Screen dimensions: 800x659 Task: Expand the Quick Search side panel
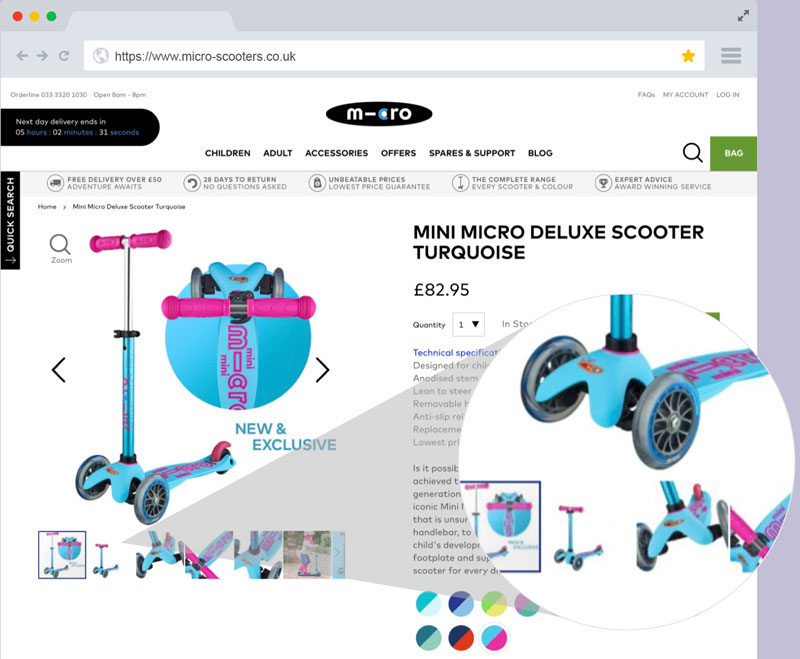pos(10,220)
